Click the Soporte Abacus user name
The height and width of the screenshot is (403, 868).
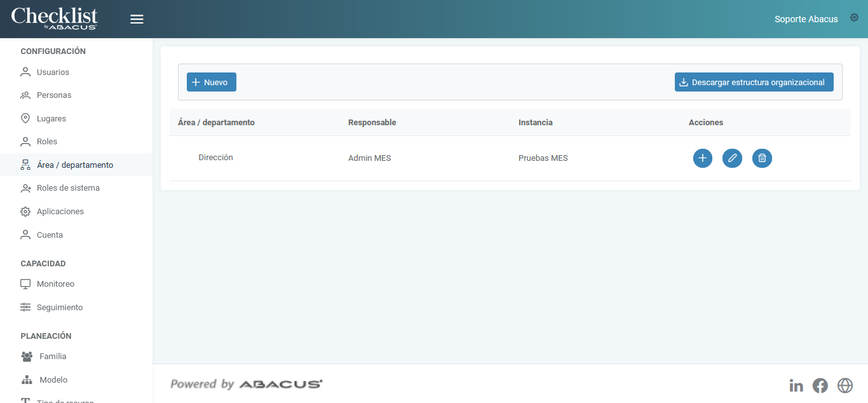(806, 19)
